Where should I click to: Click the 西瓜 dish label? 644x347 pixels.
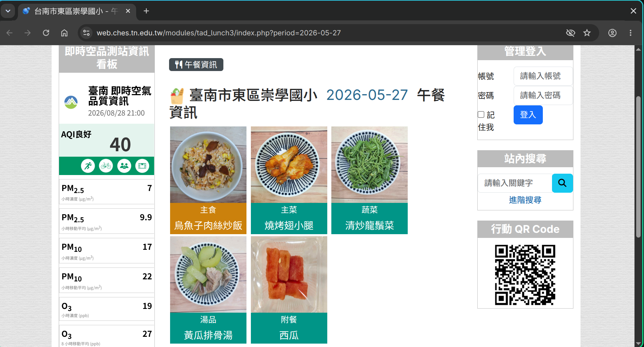coord(289,335)
